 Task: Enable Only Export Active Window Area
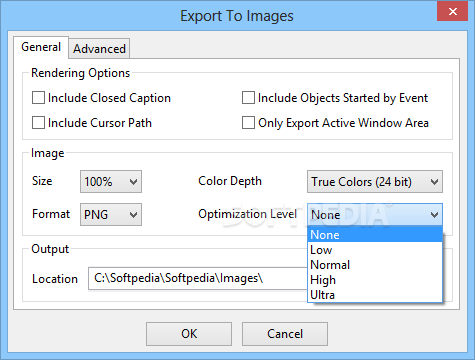248,122
